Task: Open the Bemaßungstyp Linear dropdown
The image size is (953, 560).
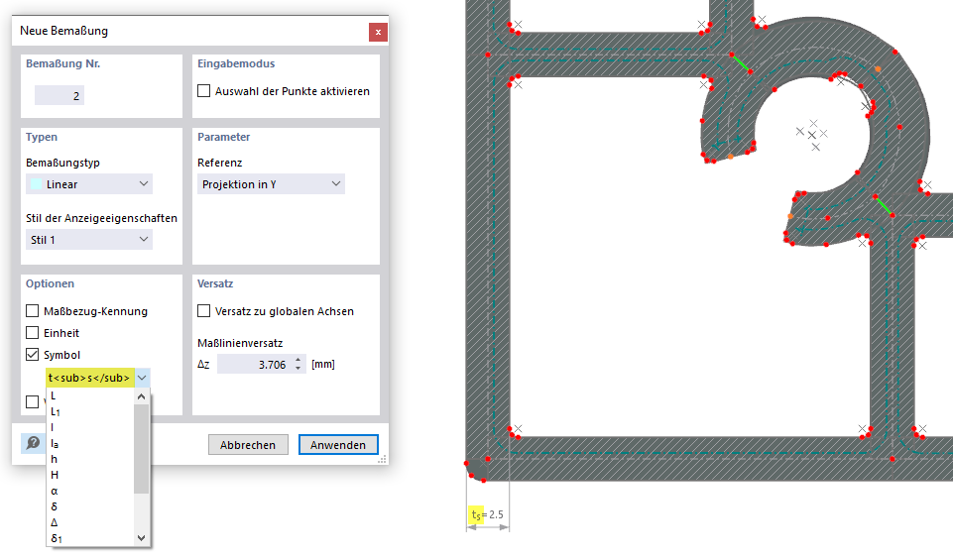Action: tap(88, 184)
